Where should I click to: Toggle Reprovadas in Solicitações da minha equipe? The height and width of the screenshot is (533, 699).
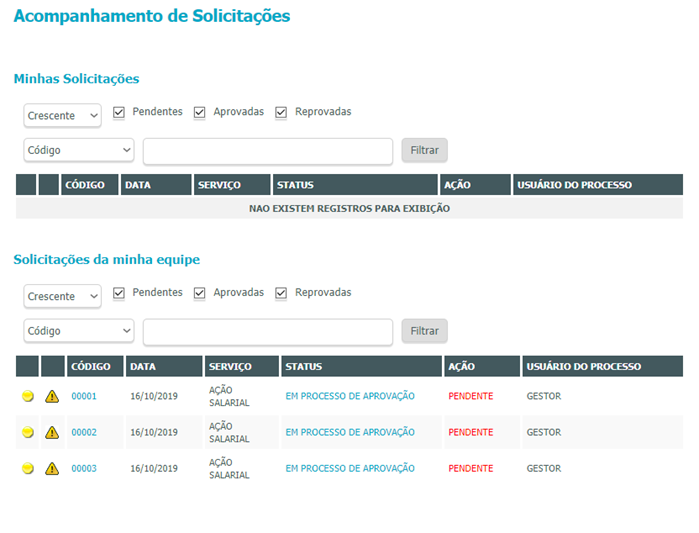(281, 293)
